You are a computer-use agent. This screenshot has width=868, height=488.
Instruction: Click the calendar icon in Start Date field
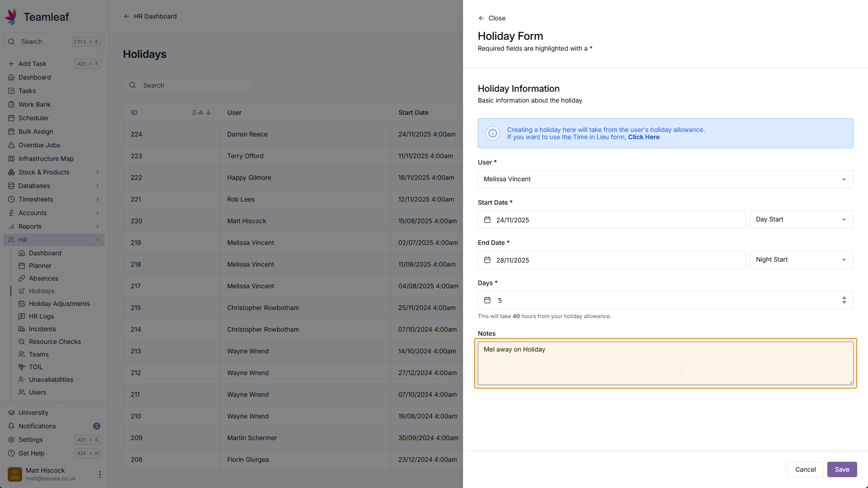(487, 220)
